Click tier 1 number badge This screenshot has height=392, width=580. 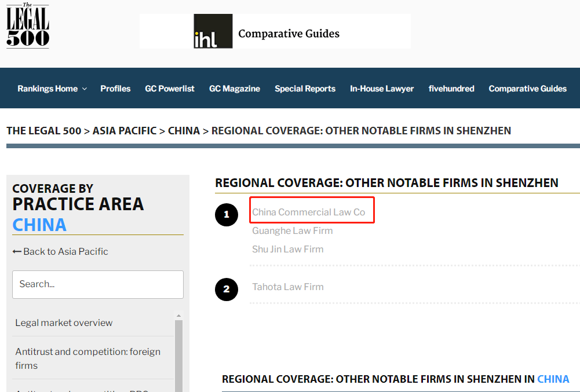point(227,214)
